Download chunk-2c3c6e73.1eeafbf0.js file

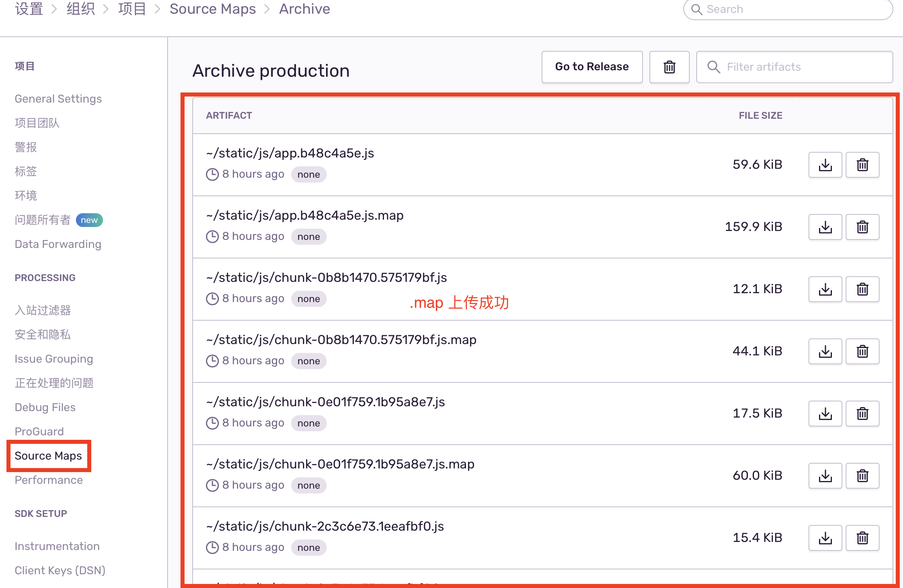(x=825, y=538)
